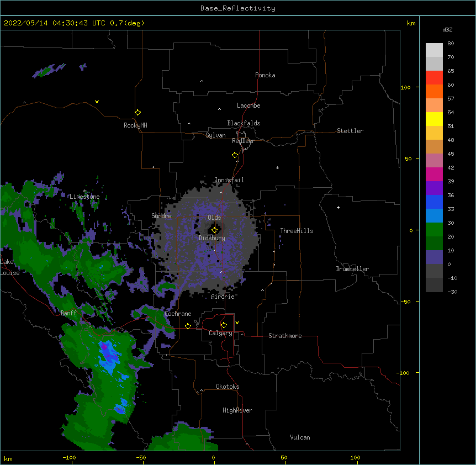Image resolution: width=476 pixels, height=465 pixels.
Task: Click the 20 value on the dBZ legend
Action: pyautogui.click(x=451, y=237)
